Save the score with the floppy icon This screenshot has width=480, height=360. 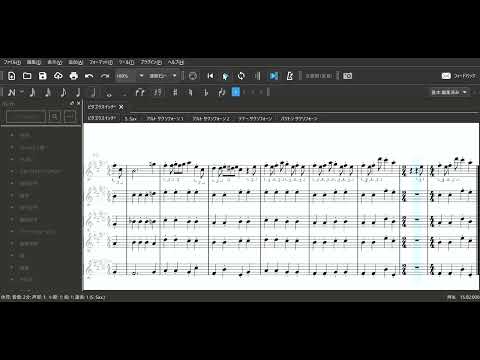43,76
